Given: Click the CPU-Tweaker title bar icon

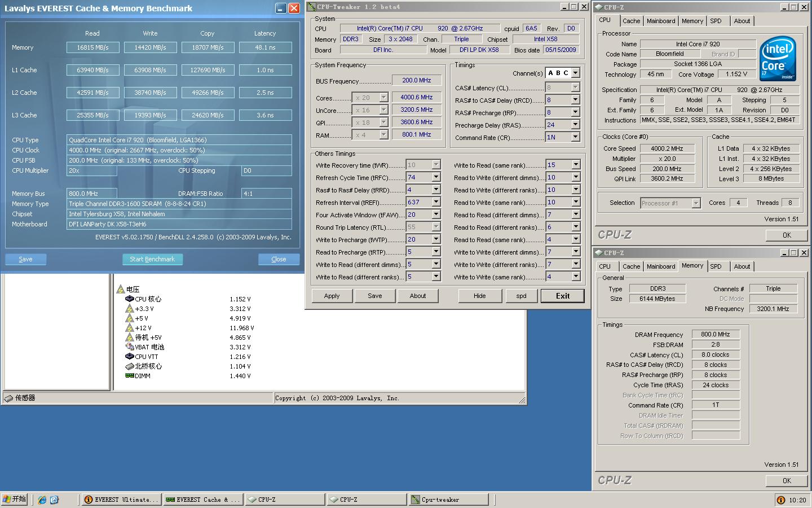Looking at the screenshot, I should pos(311,7).
